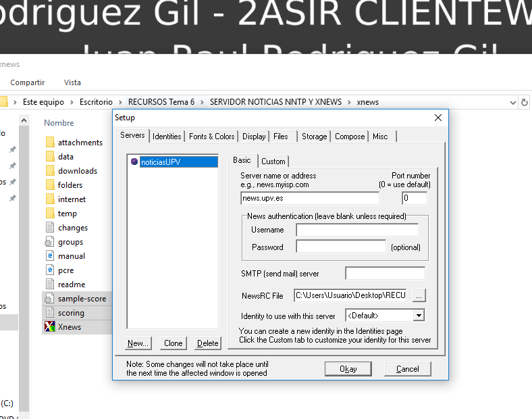Open the Files tab
The height and width of the screenshot is (419, 532).
pos(281,137)
